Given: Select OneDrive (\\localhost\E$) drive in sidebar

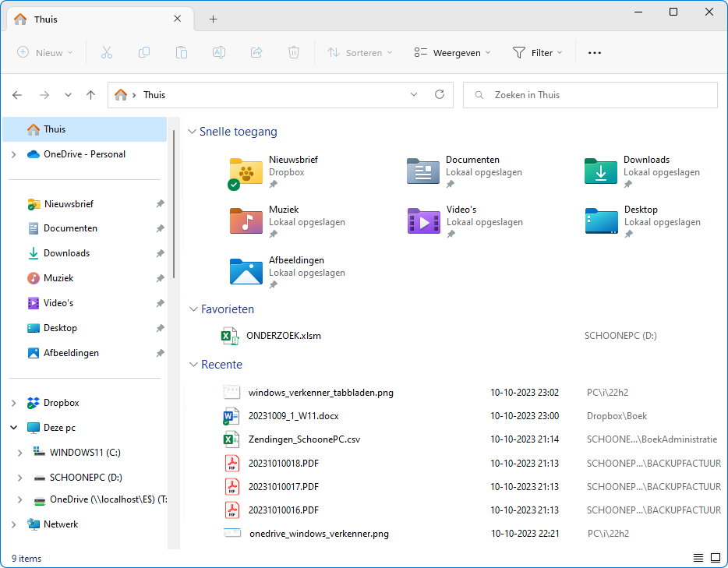Looking at the screenshot, I should click(108, 499).
